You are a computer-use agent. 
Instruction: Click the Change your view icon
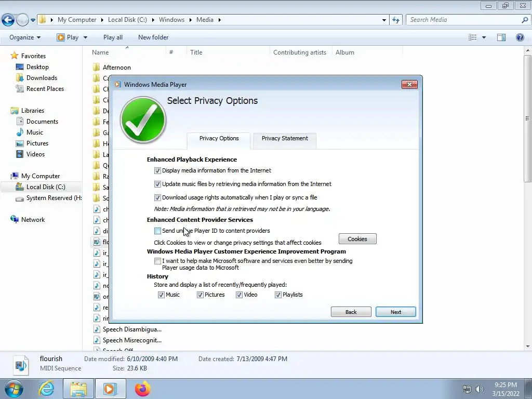click(x=473, y=37)
